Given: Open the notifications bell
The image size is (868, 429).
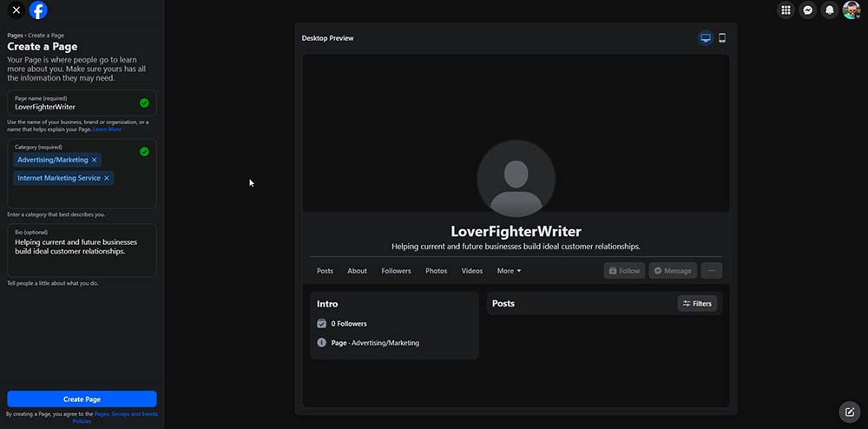Looking at the screenshot, I should tap(830, 10).
